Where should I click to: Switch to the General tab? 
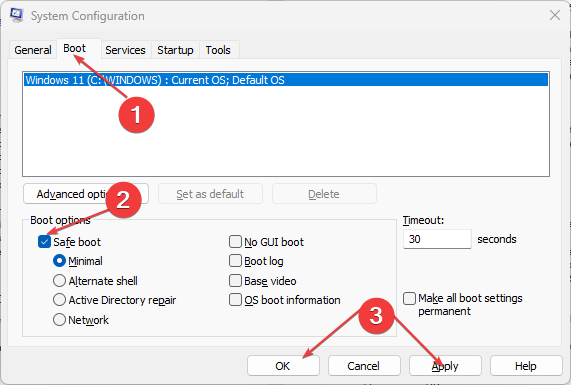pos(33,50)
